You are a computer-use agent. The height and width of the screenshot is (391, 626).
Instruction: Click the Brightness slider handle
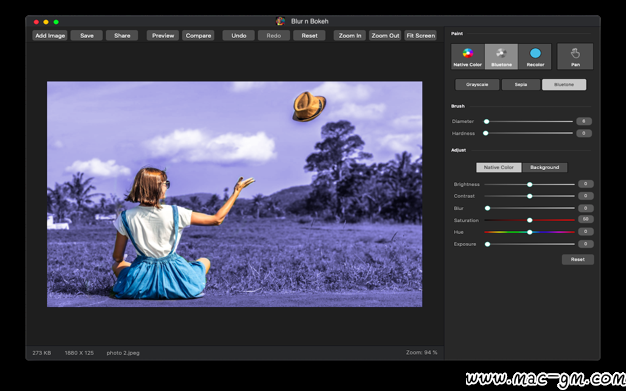[529, 185]
